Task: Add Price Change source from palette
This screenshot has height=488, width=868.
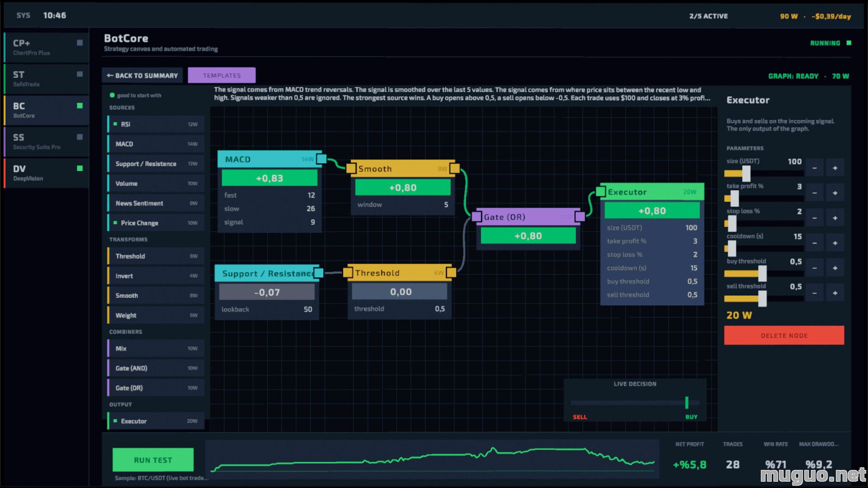Action: tap(156, 223)
